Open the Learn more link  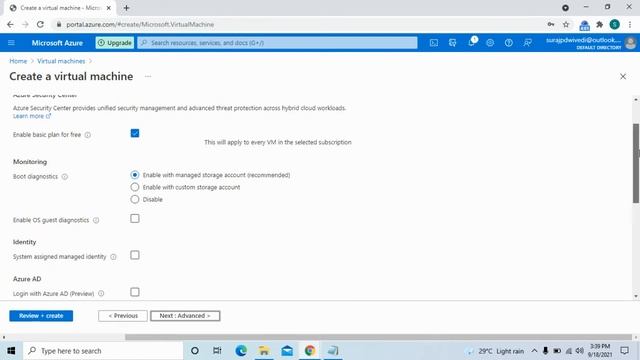tap(31, 116)
